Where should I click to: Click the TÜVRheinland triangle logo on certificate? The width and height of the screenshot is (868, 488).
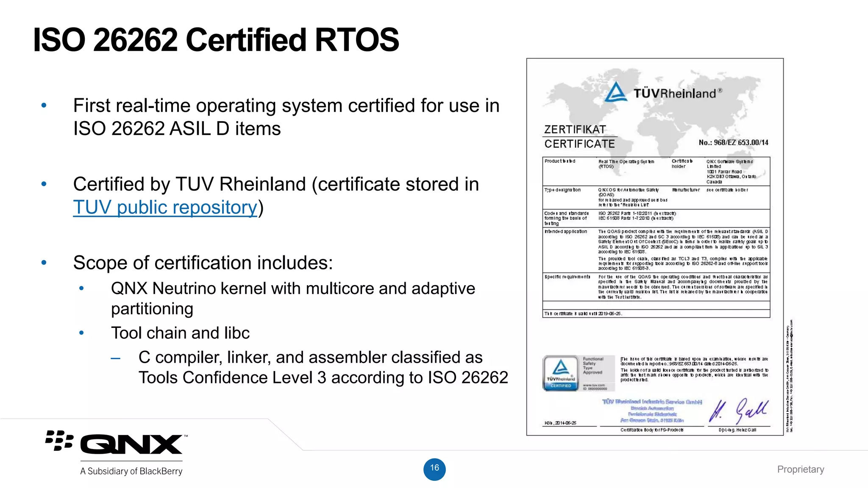coord(616,92)
